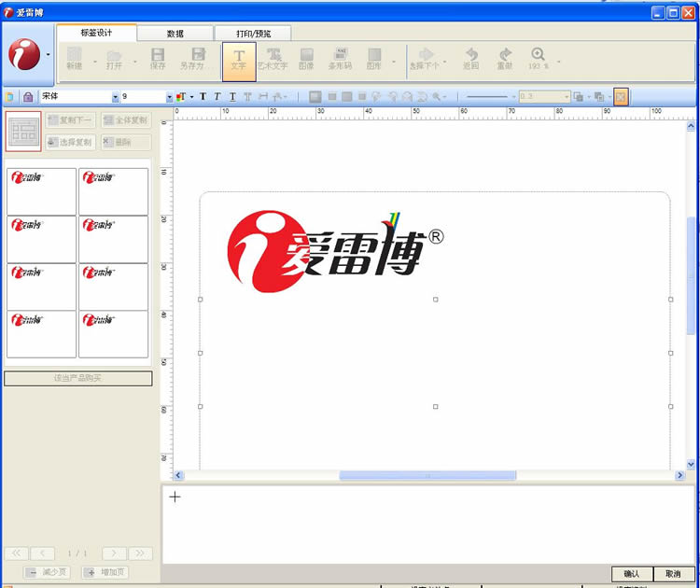Toggle bold text formatting
This screenshot has width=700, height=588.
[x=203, y=96]
